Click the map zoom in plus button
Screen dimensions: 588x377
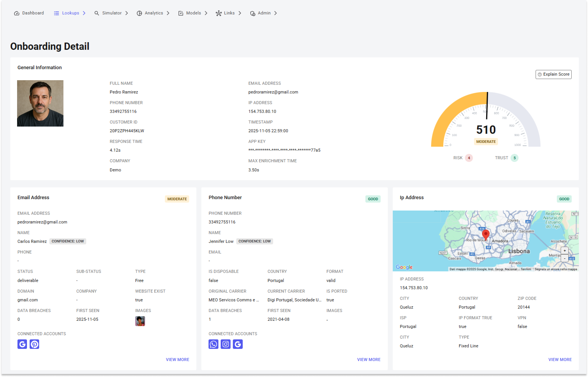coord(564,251)
